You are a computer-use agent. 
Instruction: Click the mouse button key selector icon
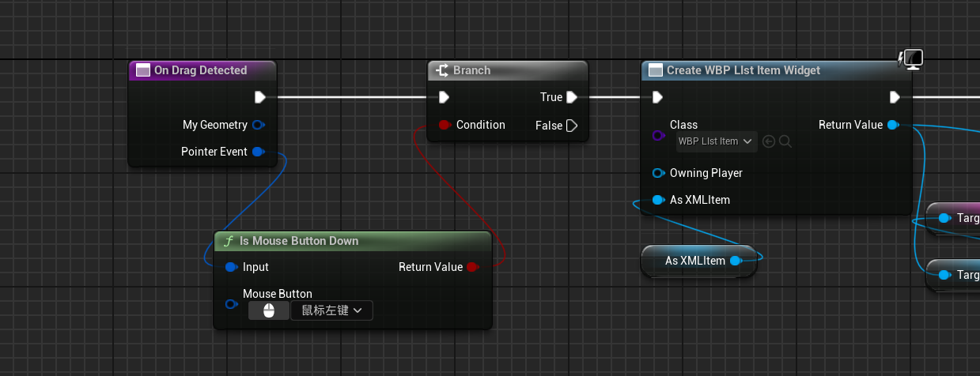click(x=268, y=310)
